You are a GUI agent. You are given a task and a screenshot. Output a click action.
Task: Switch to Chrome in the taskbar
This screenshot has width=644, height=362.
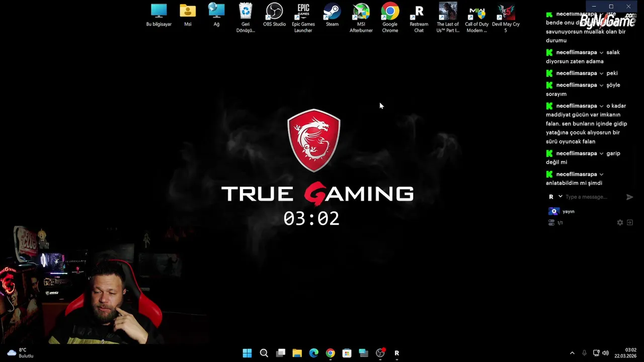tap(330, 353)
